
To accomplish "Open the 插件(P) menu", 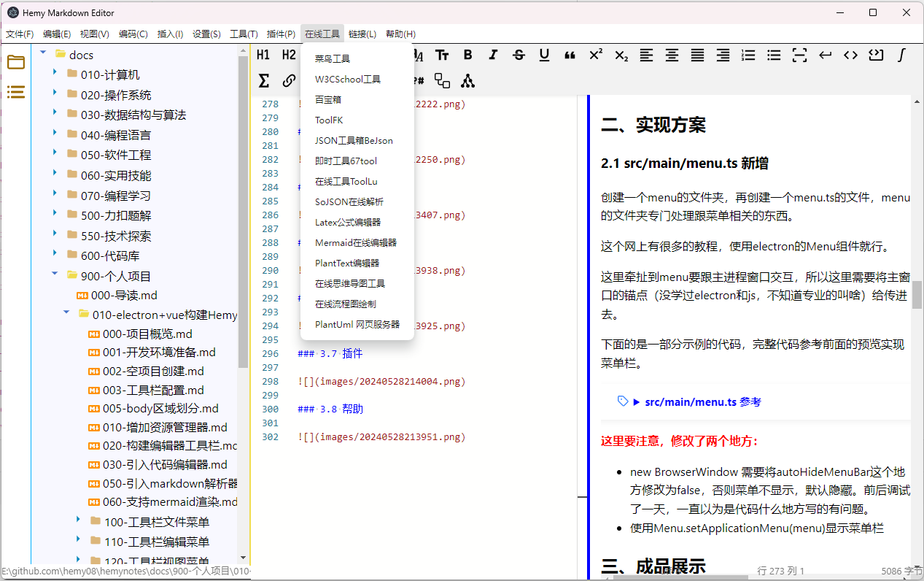I will click(x=281, y=34).
